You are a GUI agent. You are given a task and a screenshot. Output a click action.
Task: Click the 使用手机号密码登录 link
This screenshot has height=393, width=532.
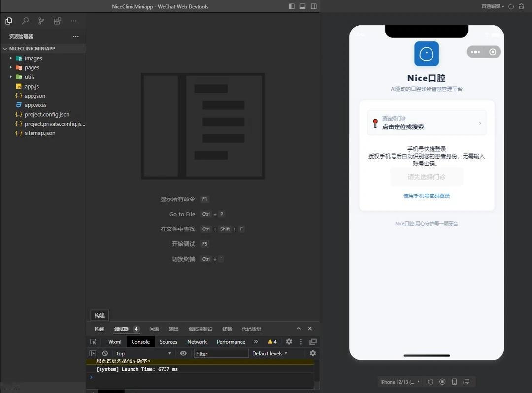coord(427,196)
